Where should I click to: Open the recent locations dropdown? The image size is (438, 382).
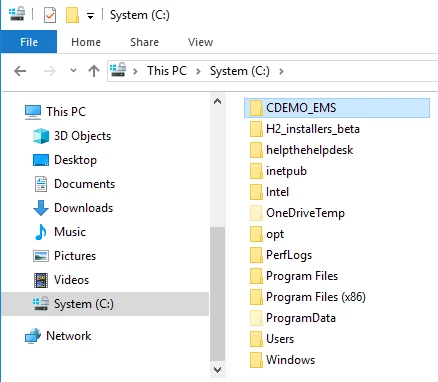(73, 71)
